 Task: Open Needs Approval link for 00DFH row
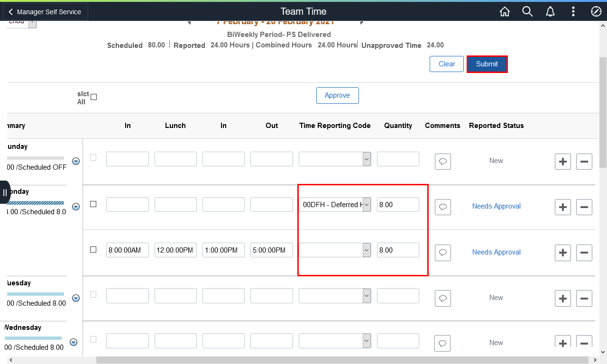click(x=497, y=206)
